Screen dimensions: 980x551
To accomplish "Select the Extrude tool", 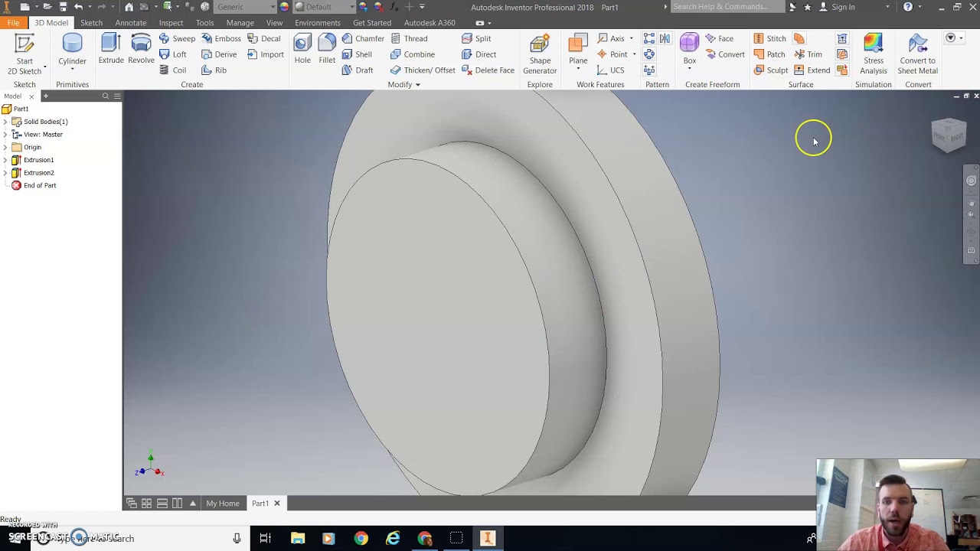I will (111, 49).
